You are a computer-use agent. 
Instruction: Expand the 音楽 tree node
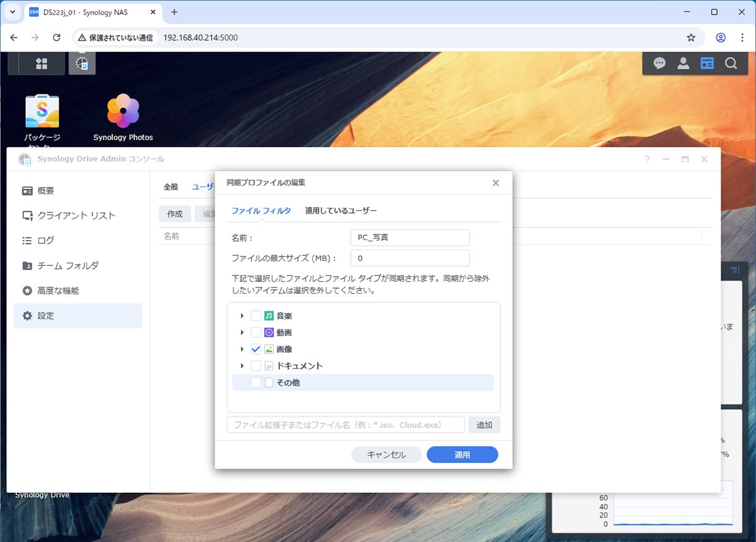[242, 316]
